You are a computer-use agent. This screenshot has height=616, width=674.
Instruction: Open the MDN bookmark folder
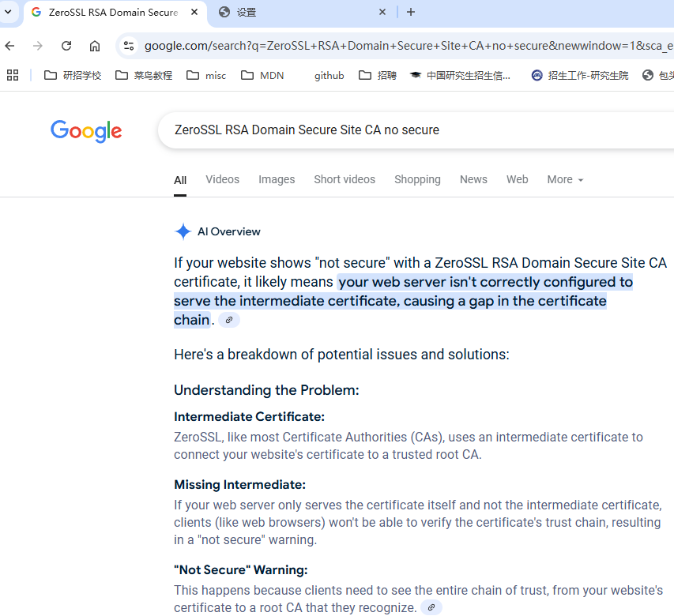[262, 76]
